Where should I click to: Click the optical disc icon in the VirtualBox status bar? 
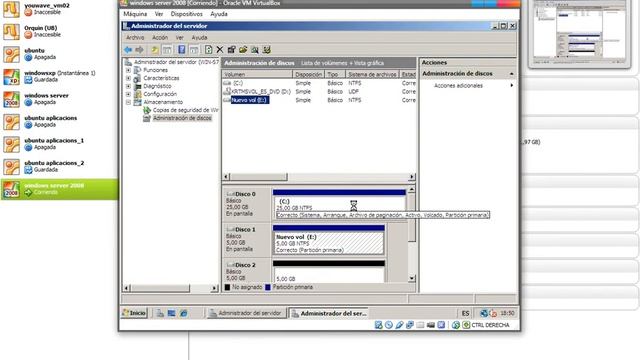point(389,325)
